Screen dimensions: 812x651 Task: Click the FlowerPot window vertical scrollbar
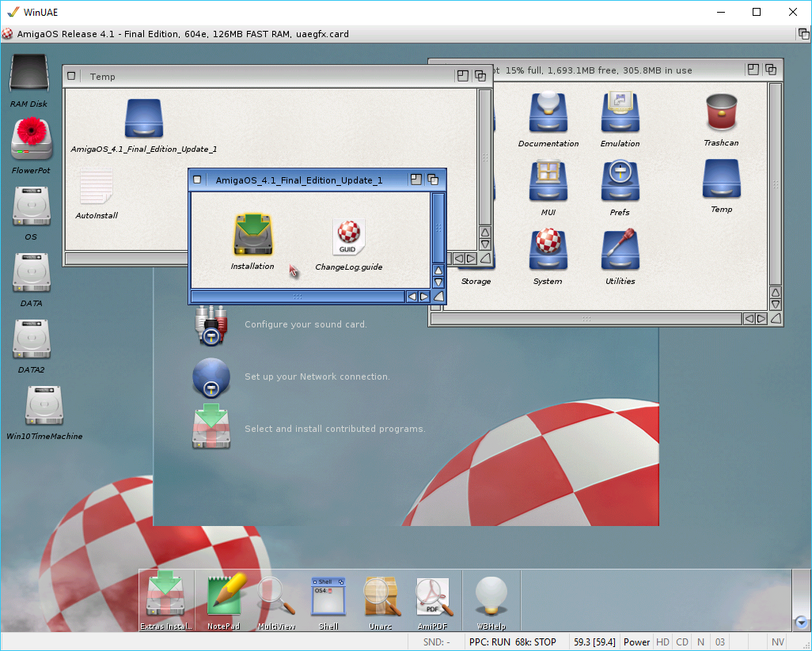776,184
